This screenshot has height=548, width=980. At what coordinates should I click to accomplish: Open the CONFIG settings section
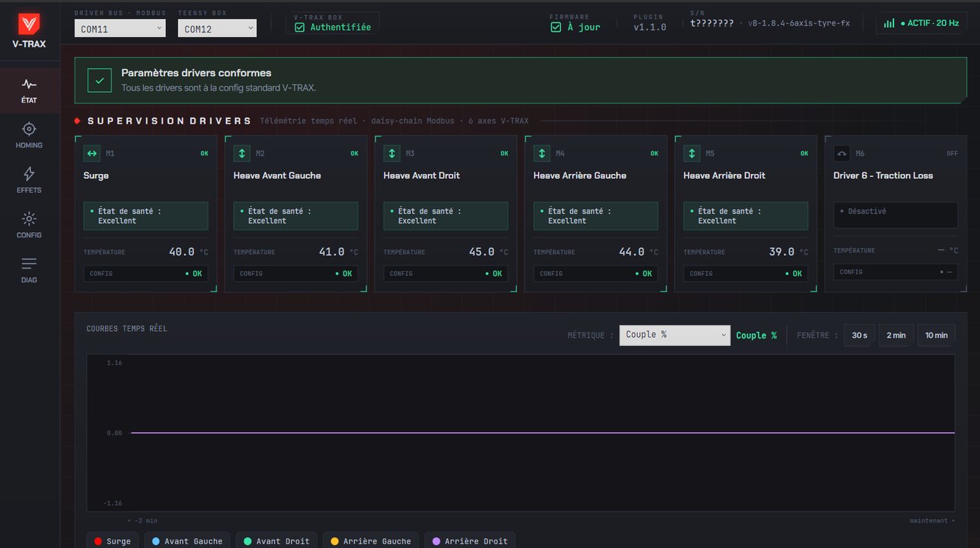[29, 225]
